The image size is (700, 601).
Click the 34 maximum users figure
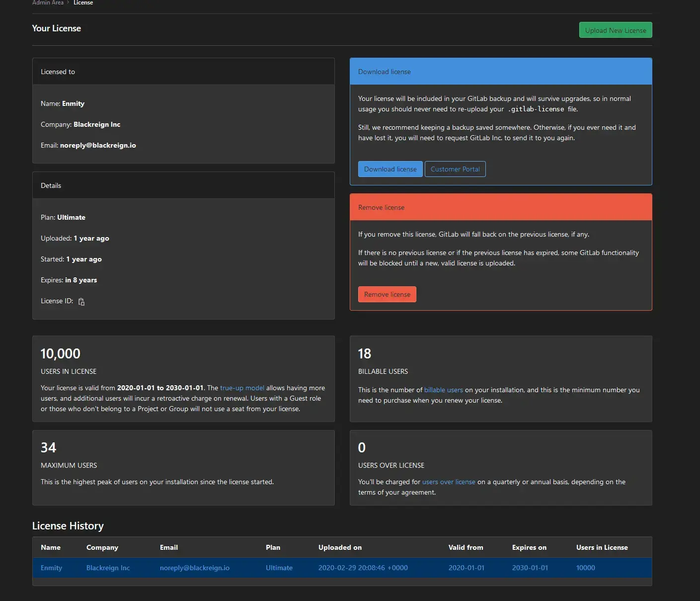[48, 447]
